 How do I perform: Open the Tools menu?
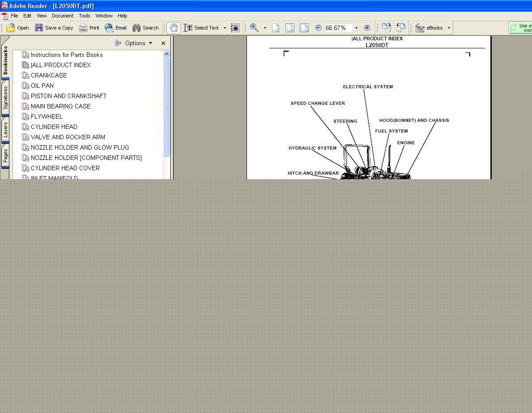pos(85,16)
